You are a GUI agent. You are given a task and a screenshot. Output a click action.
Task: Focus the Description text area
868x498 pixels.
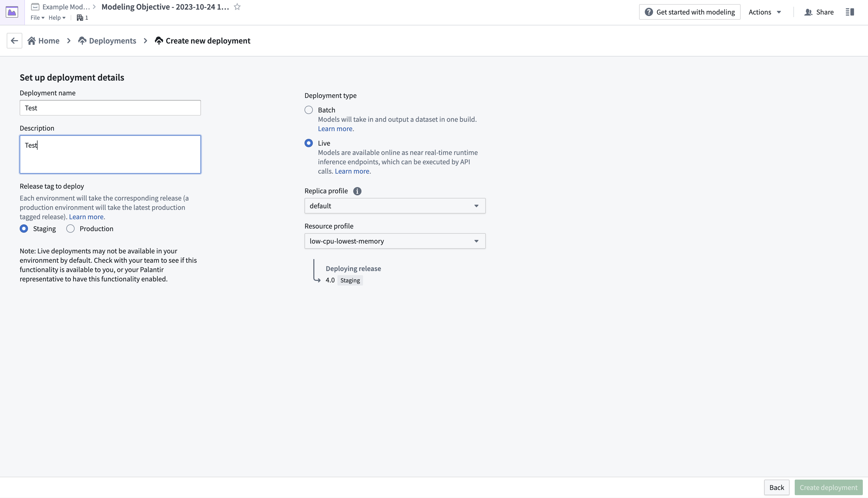110,155
